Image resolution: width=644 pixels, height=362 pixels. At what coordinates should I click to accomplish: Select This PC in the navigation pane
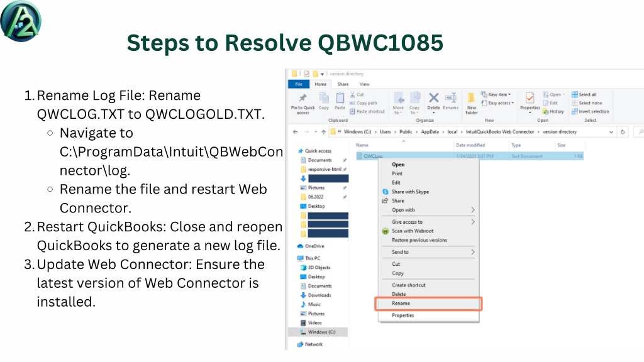point(309,258)
